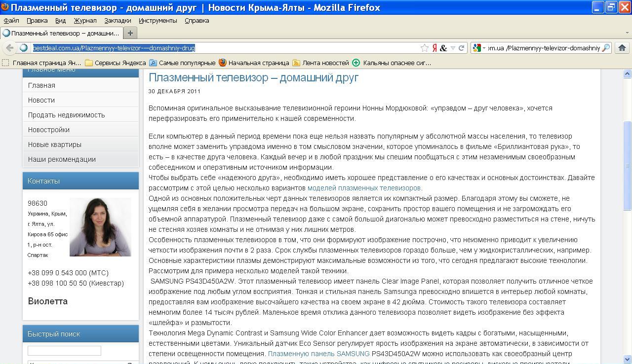Open the Google search engine selector
Image resolution: width=632 pixels, height=364 pixels.
(479, 48)
